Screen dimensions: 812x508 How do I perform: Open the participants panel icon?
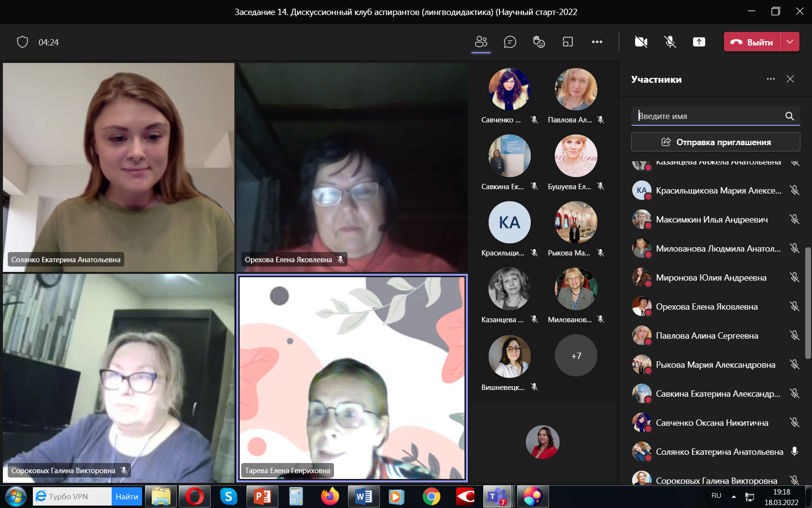coord(481,42)
